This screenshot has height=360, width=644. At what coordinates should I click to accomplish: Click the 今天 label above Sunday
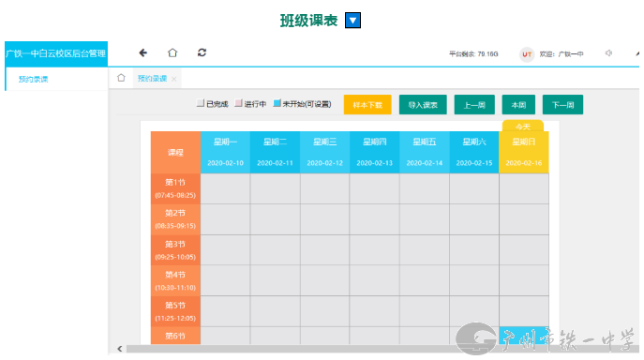523,127
